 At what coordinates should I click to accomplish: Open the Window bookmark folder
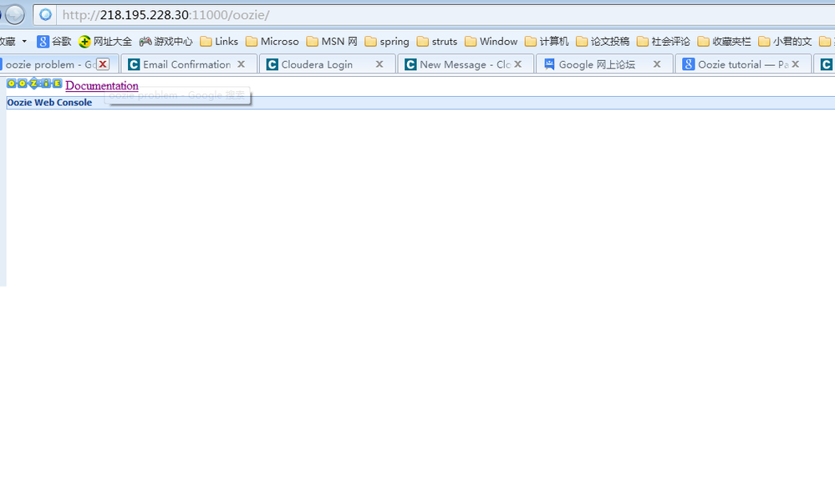pos(491,42)
